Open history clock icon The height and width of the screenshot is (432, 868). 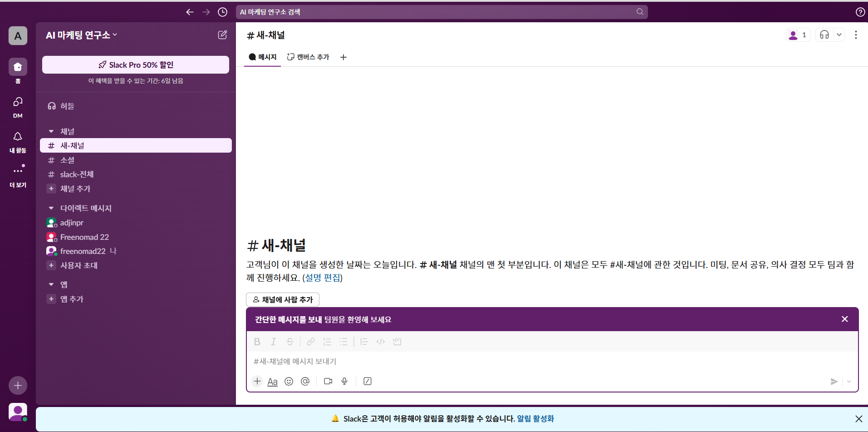222,12
